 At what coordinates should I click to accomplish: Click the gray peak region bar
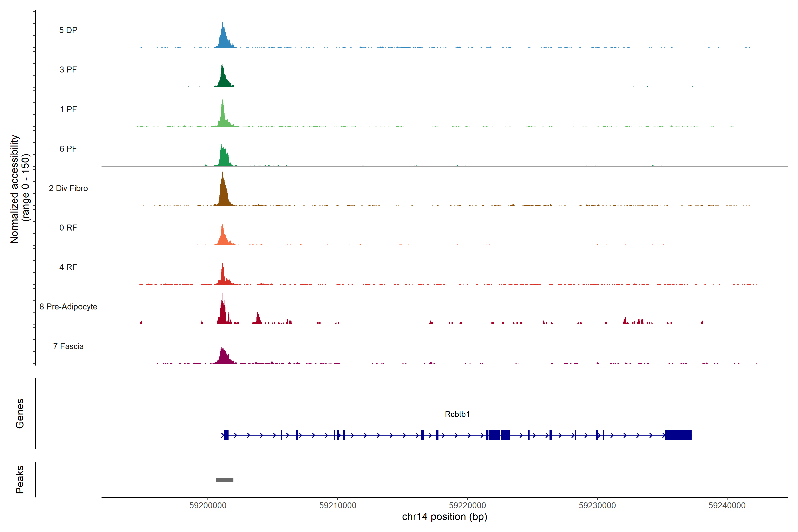click(225, 480)
